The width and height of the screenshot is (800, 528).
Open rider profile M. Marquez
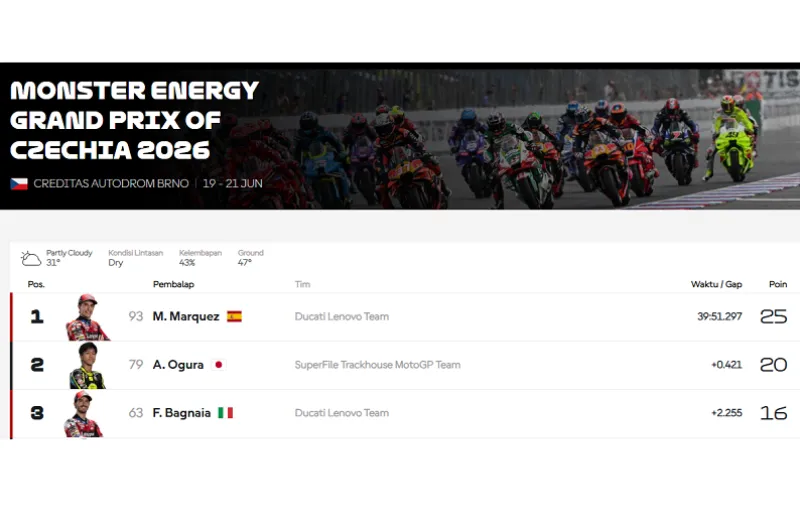pos(186,316)
